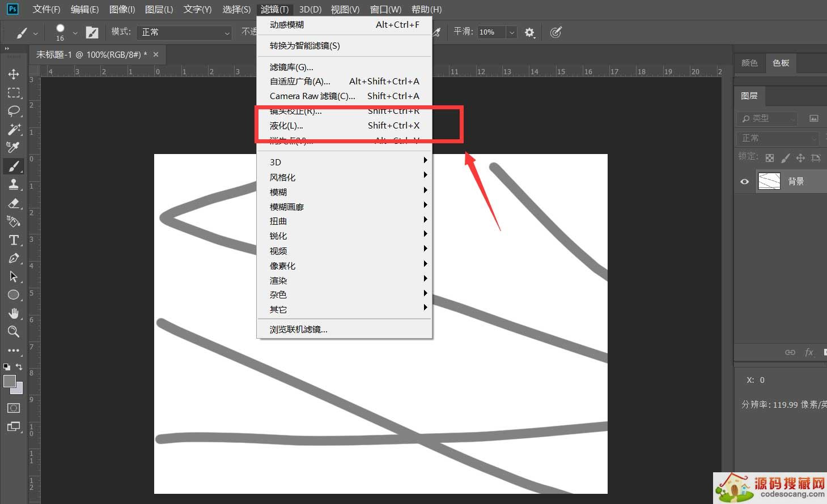Open the 图像(I) menu

122,9
